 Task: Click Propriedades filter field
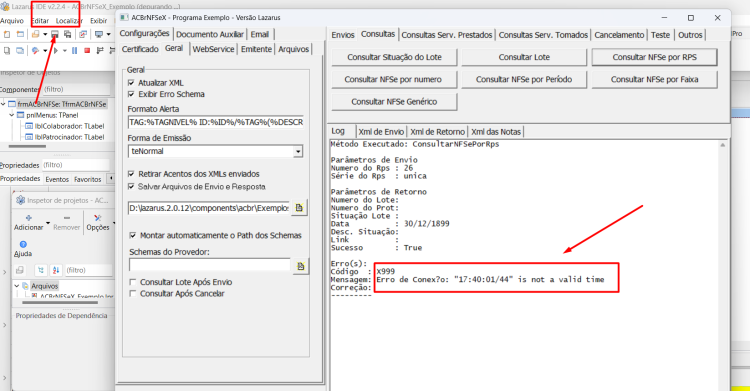tap(77, 165)
